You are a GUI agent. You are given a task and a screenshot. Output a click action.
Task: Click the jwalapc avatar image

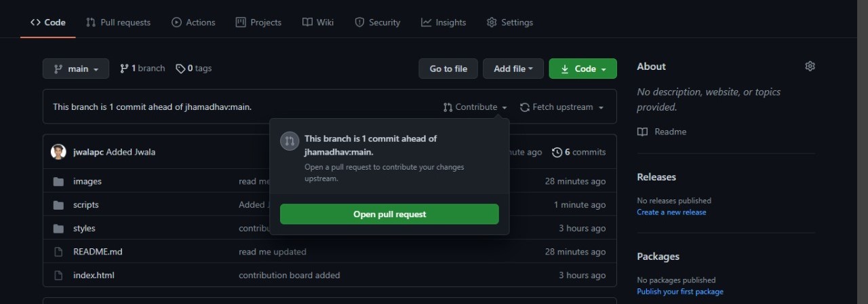(x=58, y=152)
